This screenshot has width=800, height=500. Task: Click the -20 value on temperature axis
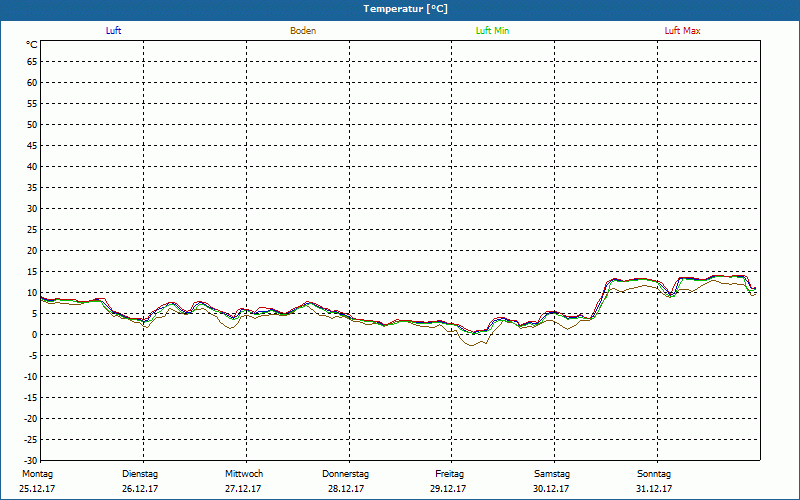tap(31, 419)
